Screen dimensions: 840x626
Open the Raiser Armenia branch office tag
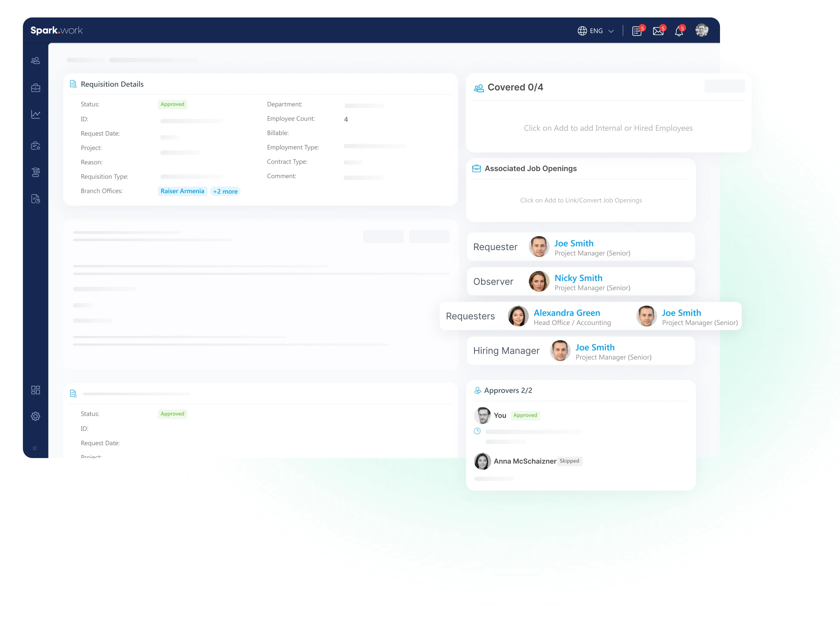point(182,191)
